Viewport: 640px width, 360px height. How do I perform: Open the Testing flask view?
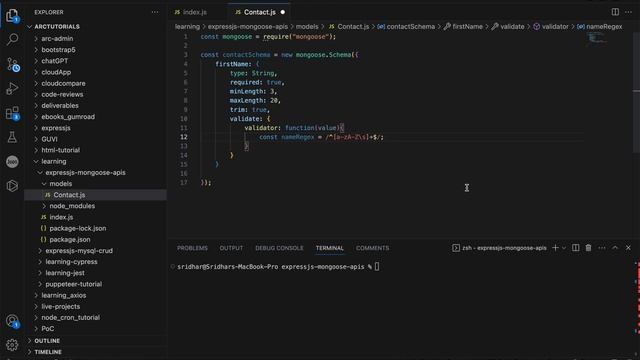tap(12, 137)
